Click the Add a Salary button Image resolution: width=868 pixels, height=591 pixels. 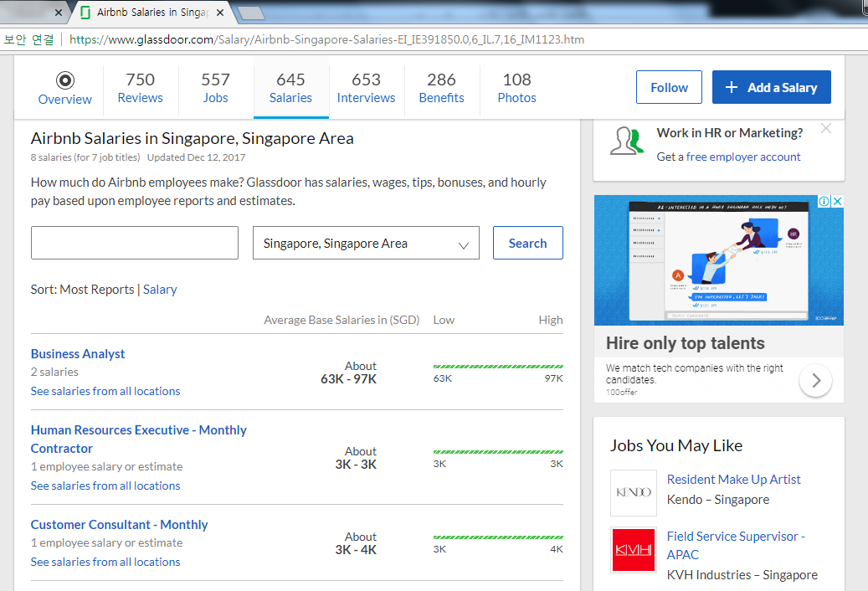click(771, 87)
